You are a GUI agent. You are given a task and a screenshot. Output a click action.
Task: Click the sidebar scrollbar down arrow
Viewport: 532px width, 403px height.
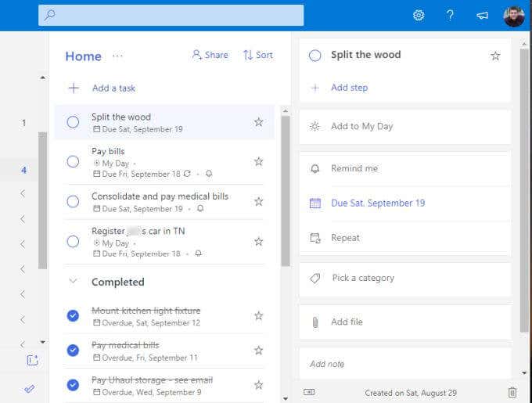point(43,342)
